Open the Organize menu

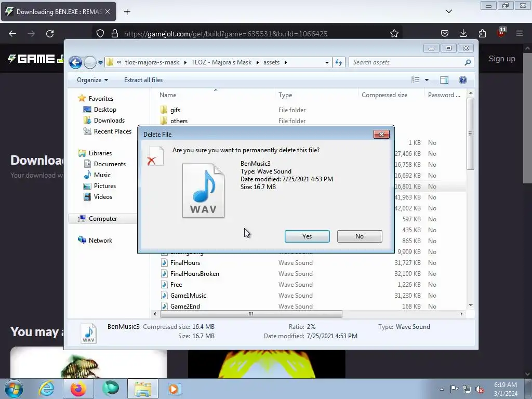click(92, 79)
